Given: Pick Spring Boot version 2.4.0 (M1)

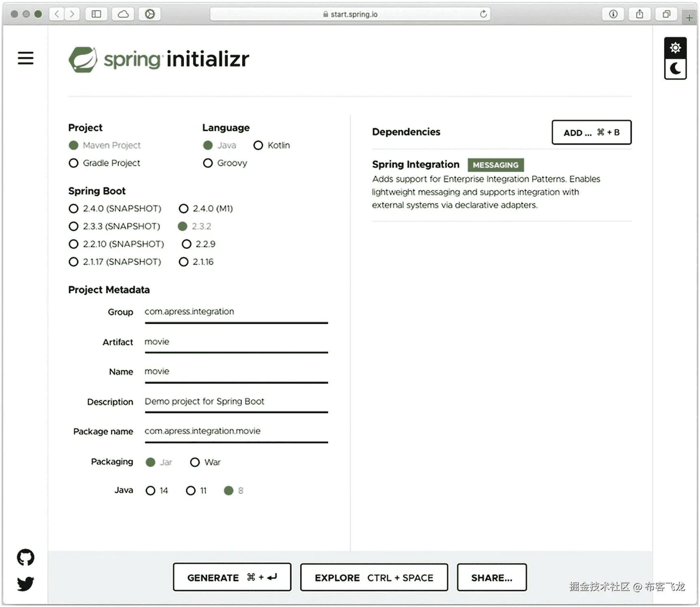Looking at the screenshot, I should (x=183, y=208).
